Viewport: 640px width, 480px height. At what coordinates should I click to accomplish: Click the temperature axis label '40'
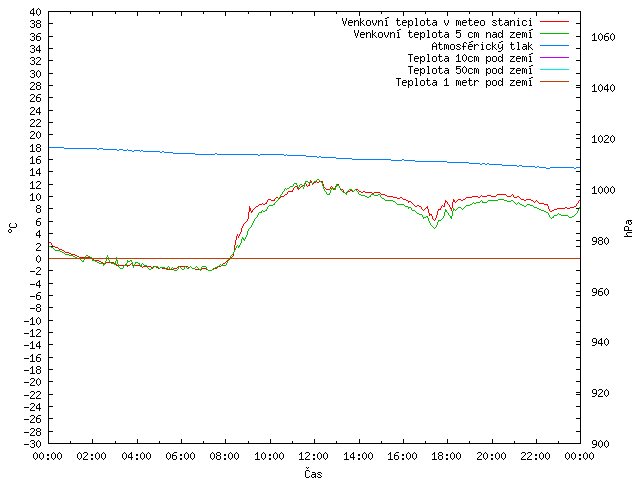coord(36,12)
